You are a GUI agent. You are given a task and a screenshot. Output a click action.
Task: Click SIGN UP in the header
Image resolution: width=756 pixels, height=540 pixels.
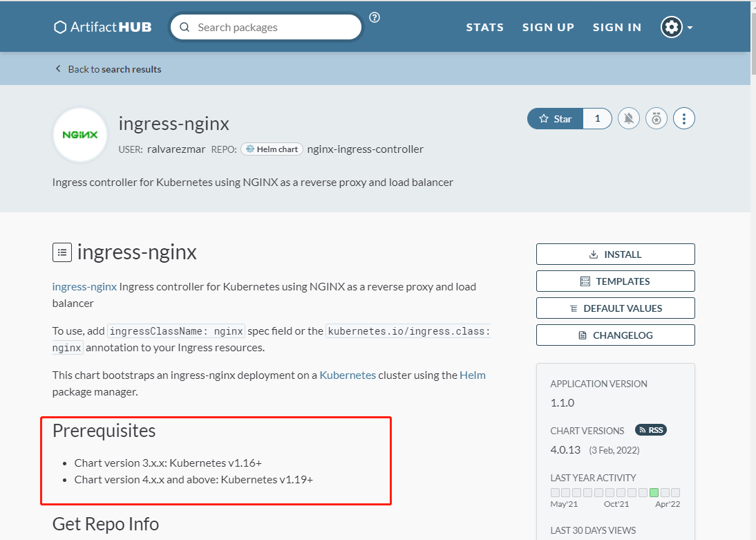pos(548,28)
